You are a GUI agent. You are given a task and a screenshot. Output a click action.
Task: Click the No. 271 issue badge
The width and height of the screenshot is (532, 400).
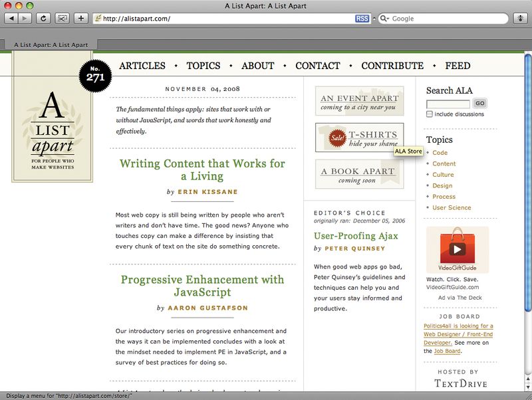point(95,76)
